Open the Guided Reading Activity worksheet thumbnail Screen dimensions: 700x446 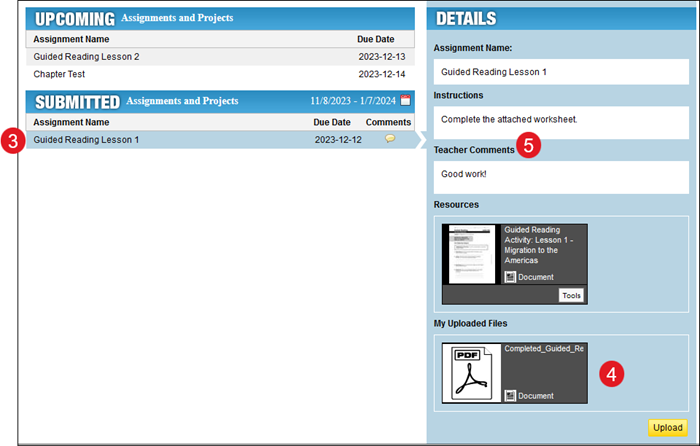469,254
